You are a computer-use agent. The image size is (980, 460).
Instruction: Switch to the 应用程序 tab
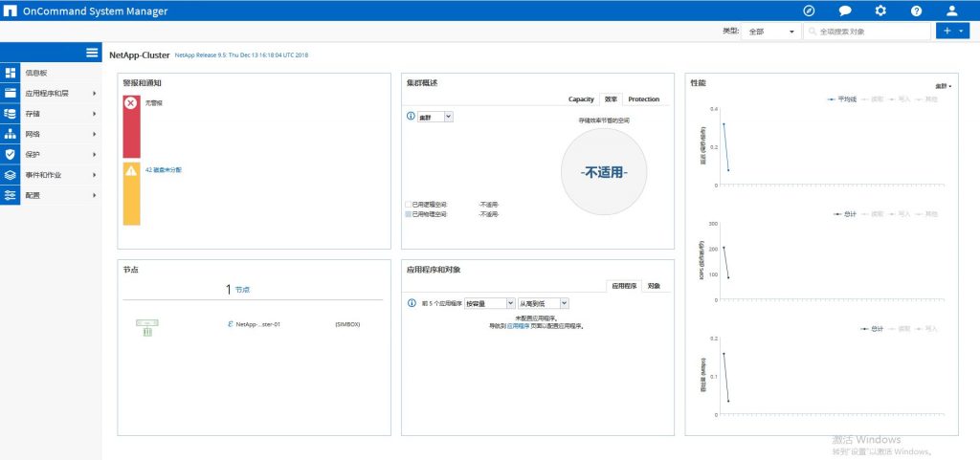(624, 286)
